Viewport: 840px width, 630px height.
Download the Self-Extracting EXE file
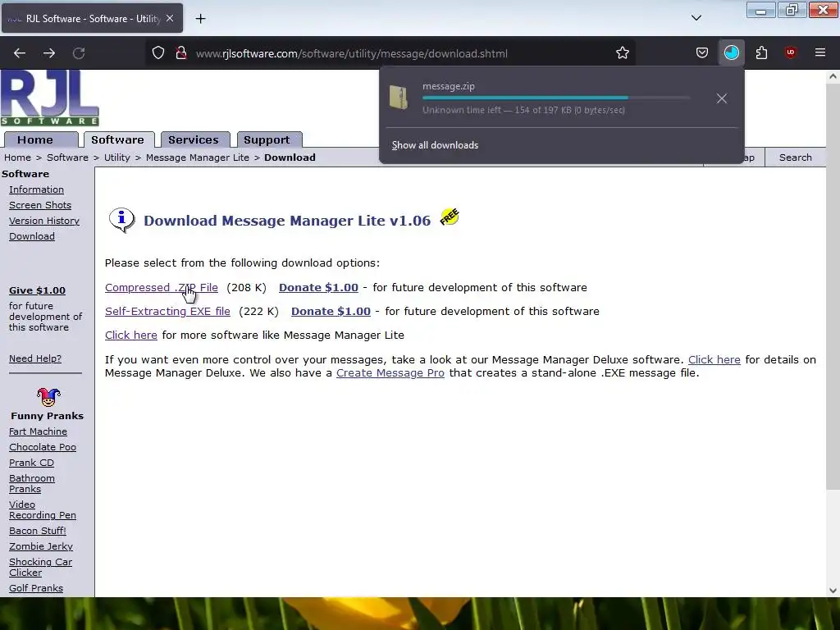(x=167, y=311)
